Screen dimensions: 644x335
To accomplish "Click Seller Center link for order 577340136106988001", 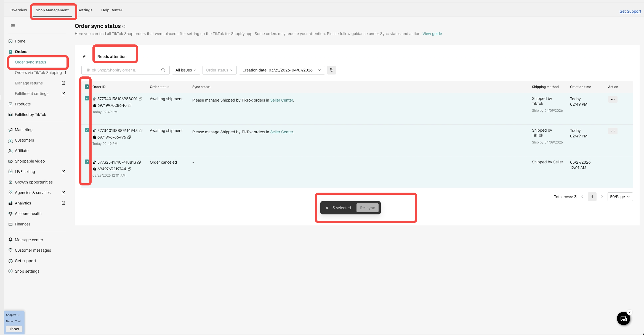I will click(281, 100).
